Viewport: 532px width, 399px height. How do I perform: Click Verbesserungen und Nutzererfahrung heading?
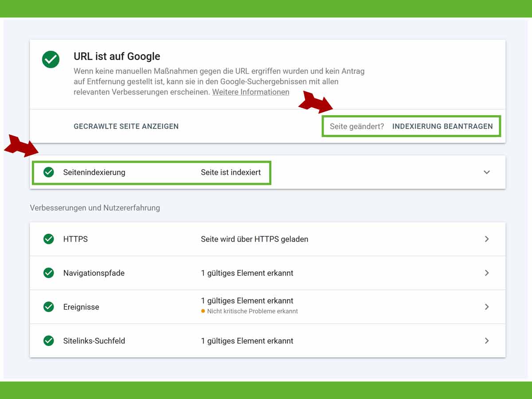coord(95,207)
